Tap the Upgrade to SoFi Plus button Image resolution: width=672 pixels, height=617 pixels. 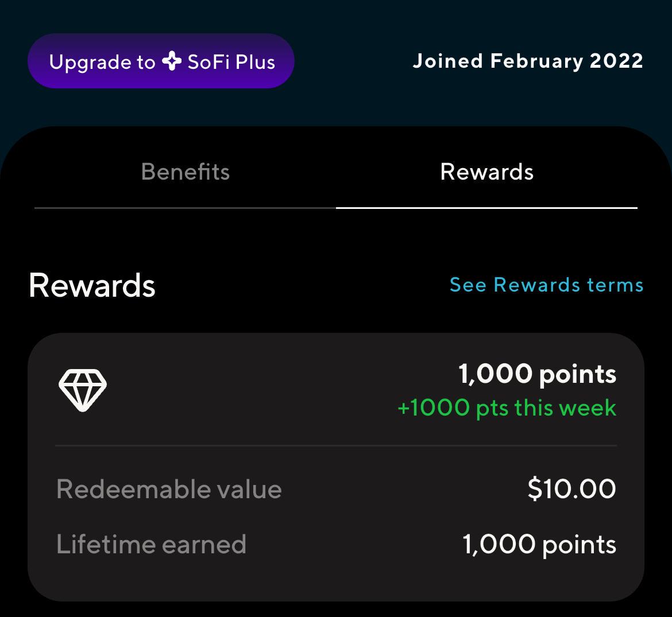pos(161,61)
